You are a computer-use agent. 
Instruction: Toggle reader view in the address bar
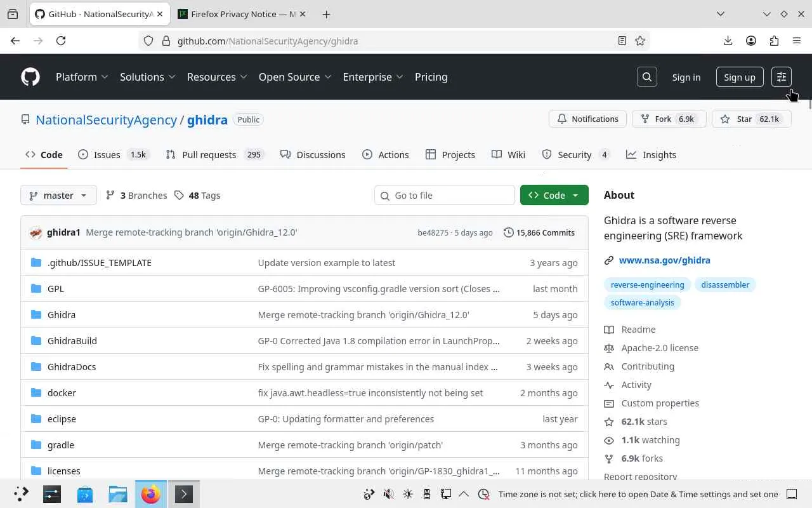click(622, 41)
